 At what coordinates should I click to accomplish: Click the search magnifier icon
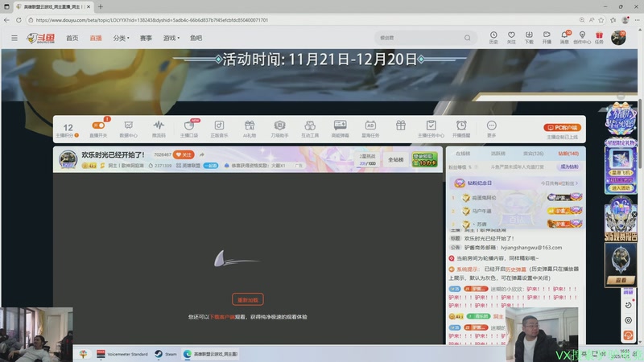click(468, 38)
